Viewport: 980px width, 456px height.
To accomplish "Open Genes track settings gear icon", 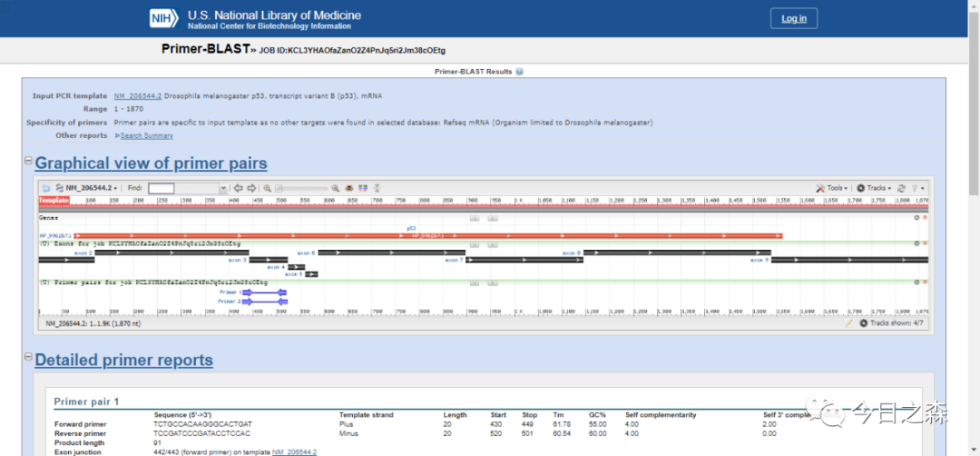I will click(916, 218).
